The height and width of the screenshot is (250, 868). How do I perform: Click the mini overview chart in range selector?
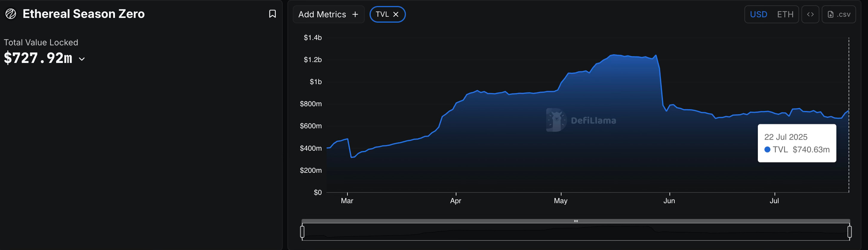coord(576,232)
